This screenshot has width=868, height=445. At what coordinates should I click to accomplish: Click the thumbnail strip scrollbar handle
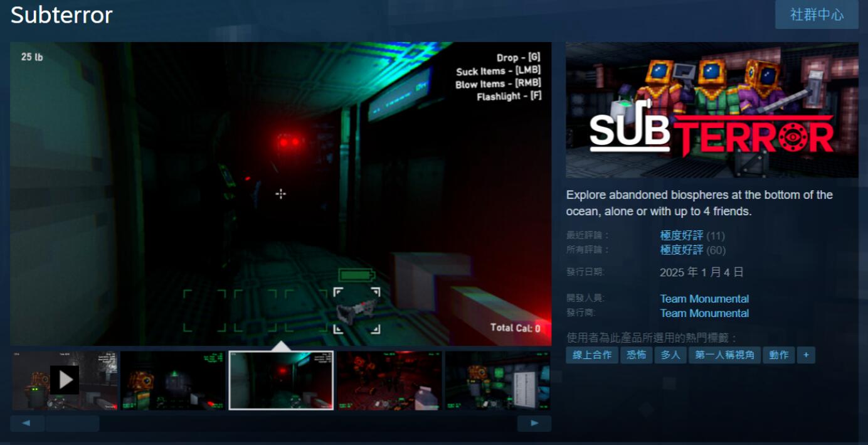coord(72,424)
